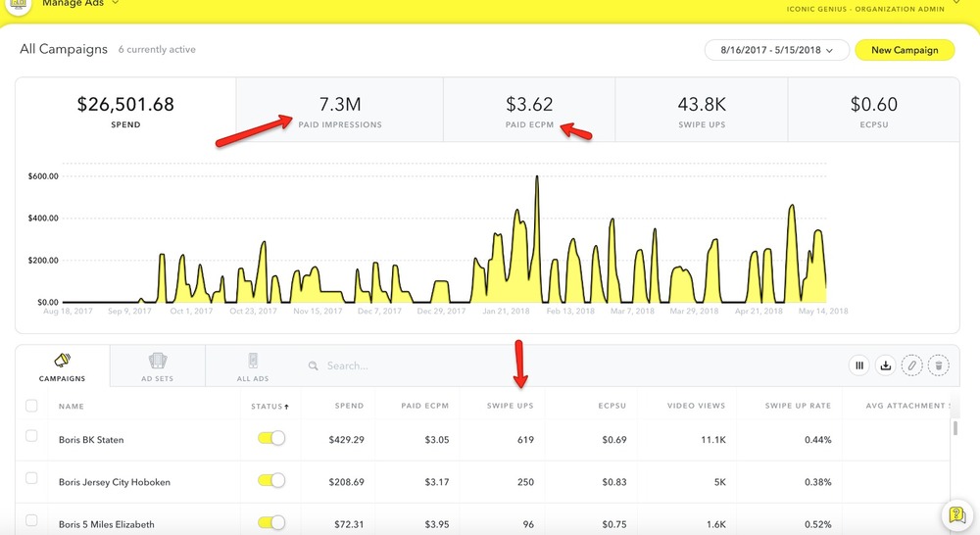Viewport: 980px width, 535px height.
Task: Expand the organization admin account dropdown
Action: click(956, 4)
